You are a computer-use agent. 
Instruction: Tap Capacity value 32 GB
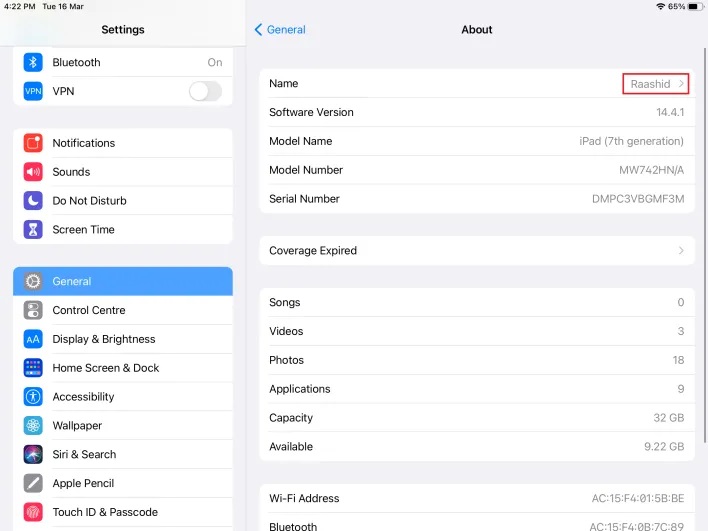point(669,418)
